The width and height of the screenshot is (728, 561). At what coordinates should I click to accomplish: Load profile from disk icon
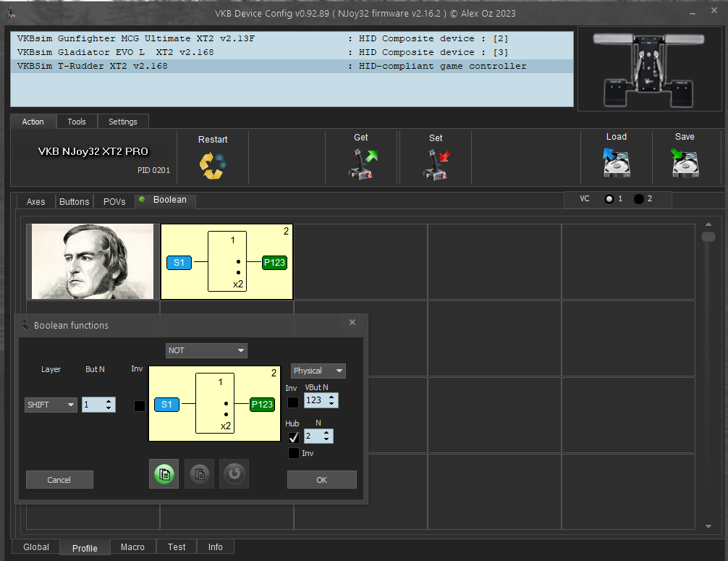tap(616, 164)
